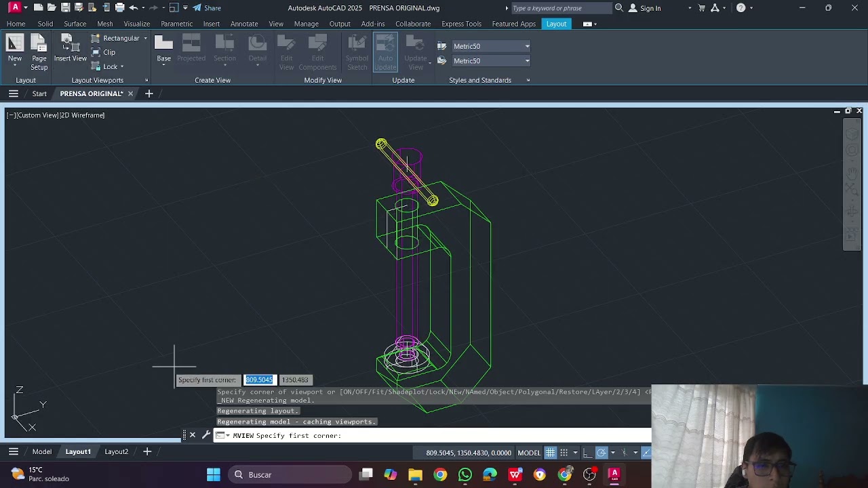868x488 pixels.
Task: Click the first corner X coordinate input box
Action: 259,380
